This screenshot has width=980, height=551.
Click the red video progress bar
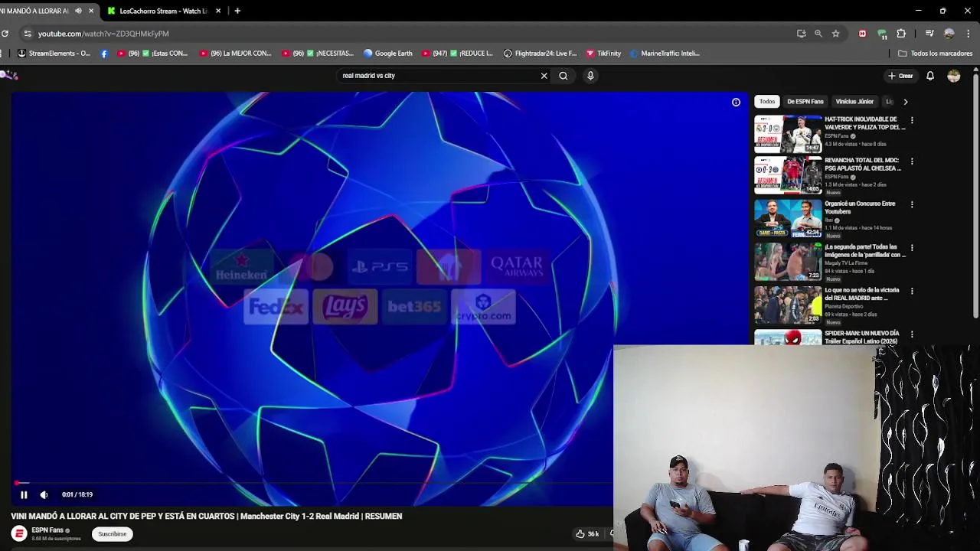312,483
